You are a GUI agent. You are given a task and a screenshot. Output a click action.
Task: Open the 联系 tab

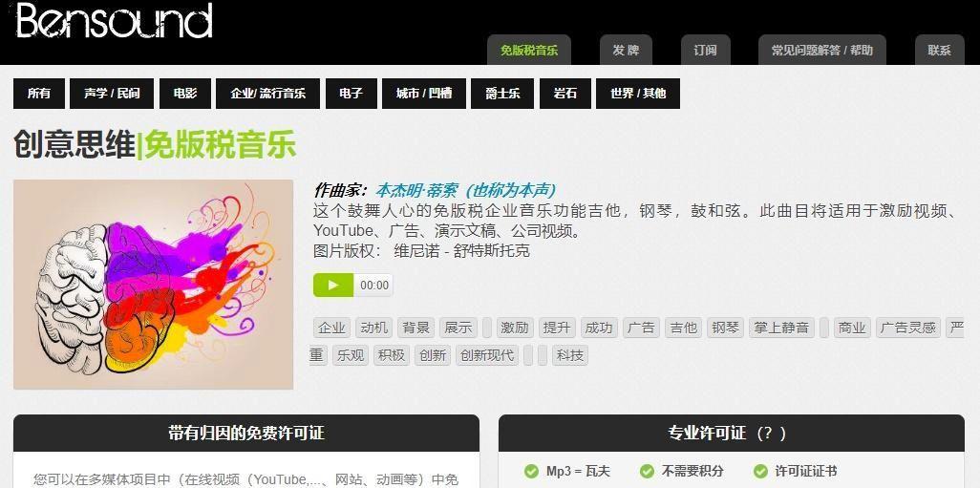[x=939, y=51]
